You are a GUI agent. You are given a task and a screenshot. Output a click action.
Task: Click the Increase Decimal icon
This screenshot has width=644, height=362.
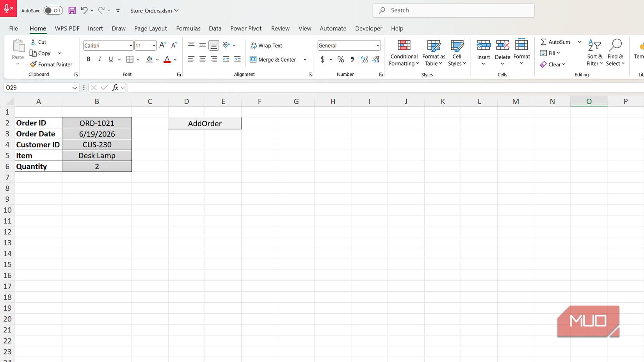pyautogui.click(x=365, y=59)
